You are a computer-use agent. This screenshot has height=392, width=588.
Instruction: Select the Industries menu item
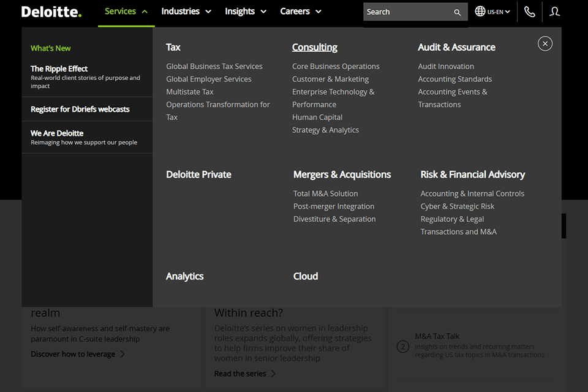click(180, 11)
